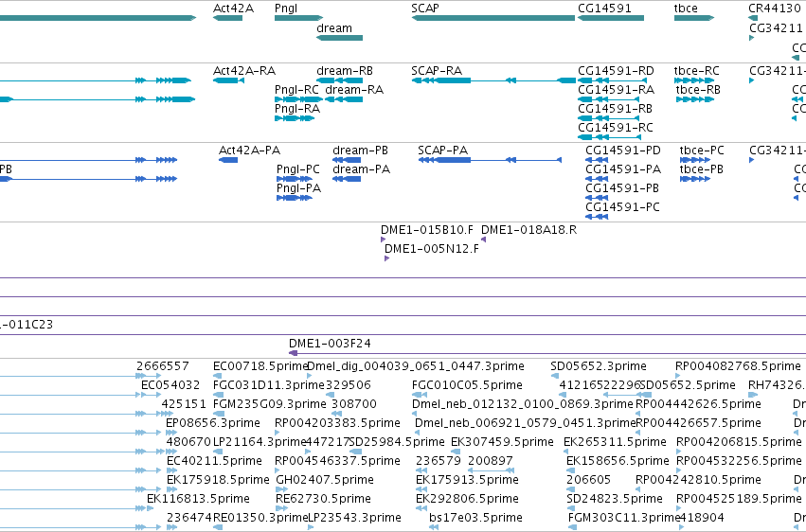Click the CG14591-PA protein feature
The height and width of the screenshot is (532, 806).
597,179
